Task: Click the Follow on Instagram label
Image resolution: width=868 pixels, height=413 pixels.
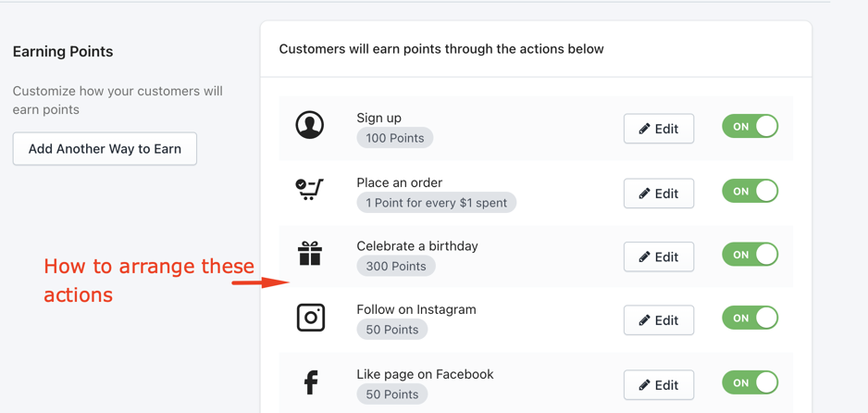Action: pos(416,309)
